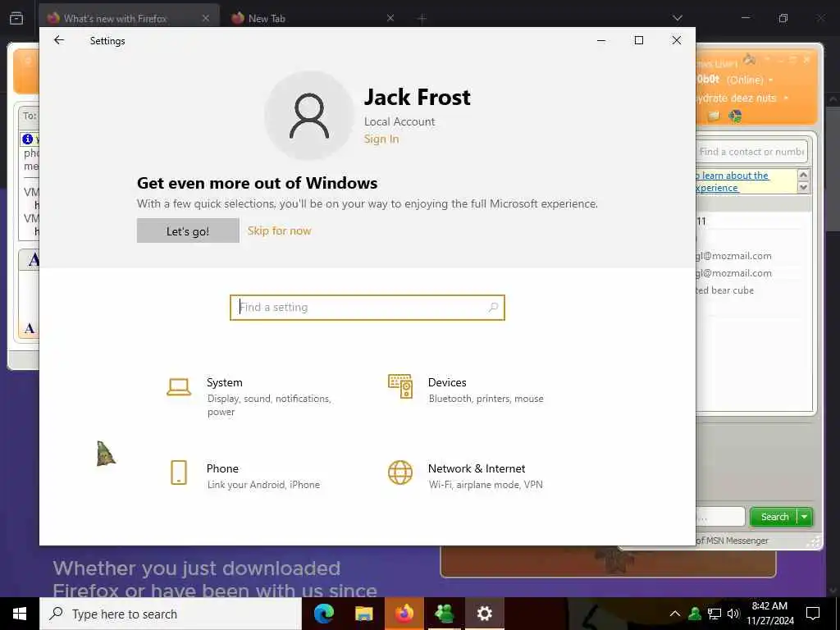The width and height of the screenshot is (840, 630).
Task: Close the What's new with Firefox tab
Action: (206, 18)
